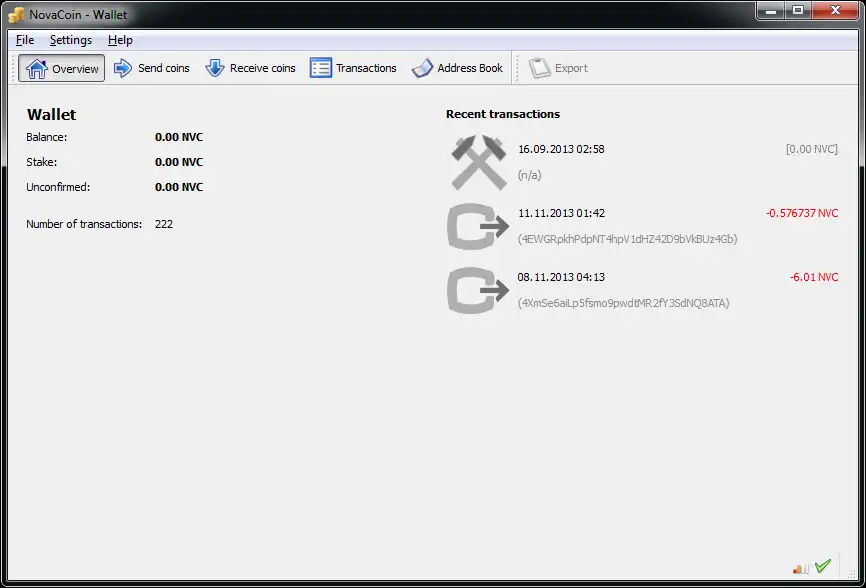Image resolution: width=866 pixels, height=588 pixels.
Task: Click the Recent transactions heading
Action: pyautogui.click(x=503, y=114)
